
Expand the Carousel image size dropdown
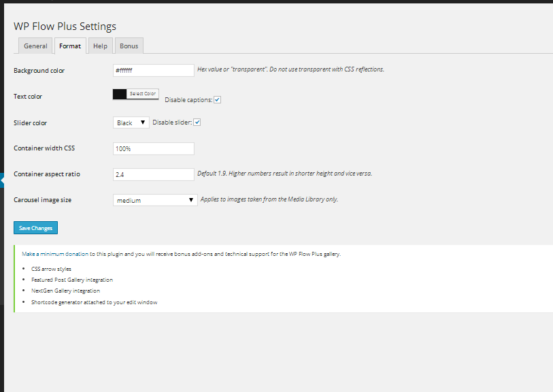click(x=155, y=200)
